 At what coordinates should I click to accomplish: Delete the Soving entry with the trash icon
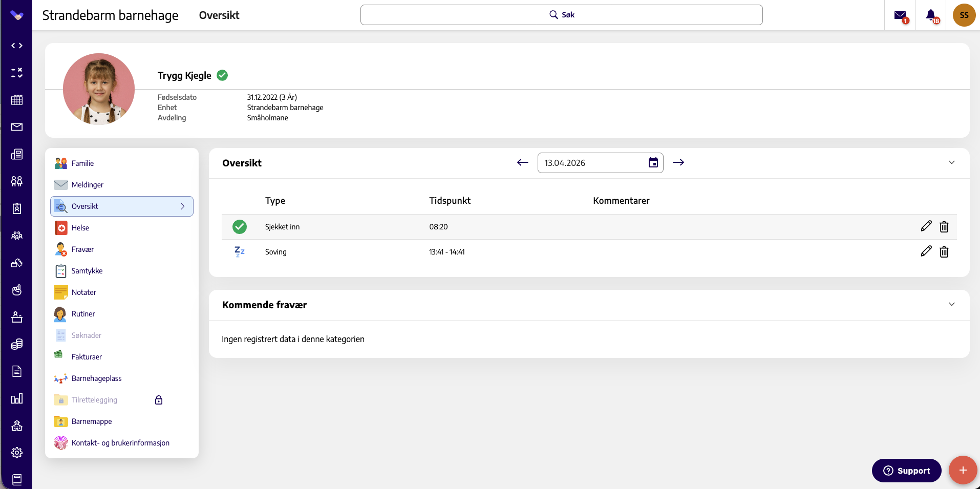pos(944,252)
